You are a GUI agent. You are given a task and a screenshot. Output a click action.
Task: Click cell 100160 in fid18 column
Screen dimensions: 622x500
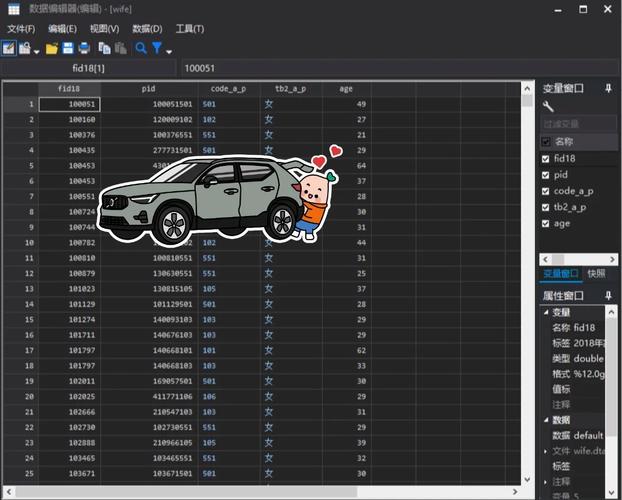tap(69, 119)
